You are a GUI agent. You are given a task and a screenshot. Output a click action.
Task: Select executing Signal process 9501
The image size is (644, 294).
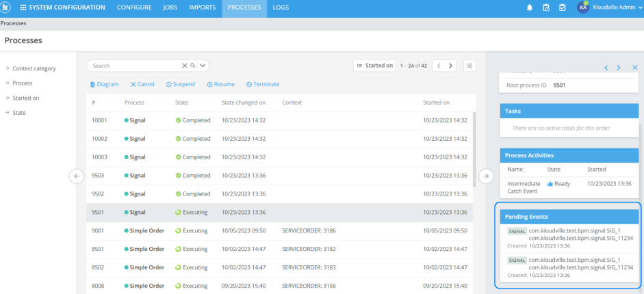280,213
